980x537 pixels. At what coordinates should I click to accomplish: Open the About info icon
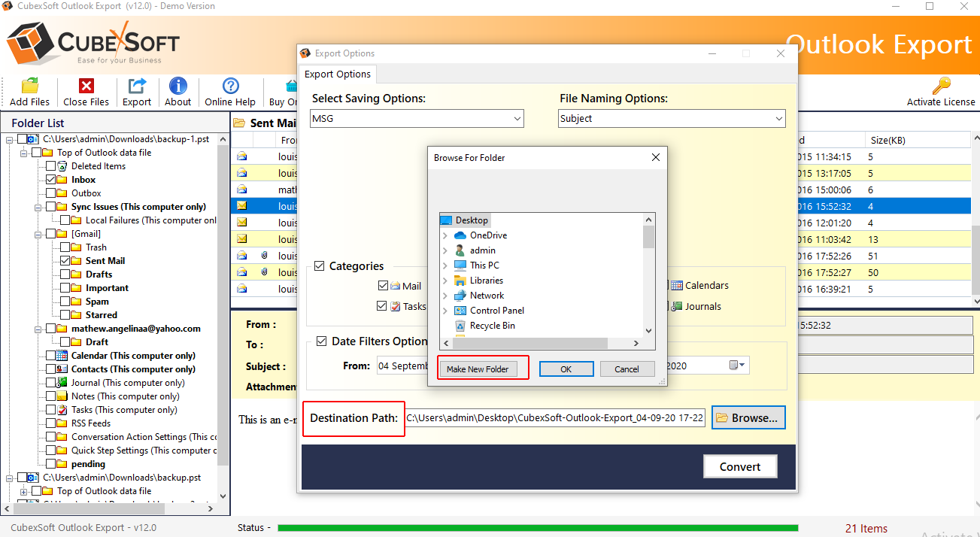178,86
